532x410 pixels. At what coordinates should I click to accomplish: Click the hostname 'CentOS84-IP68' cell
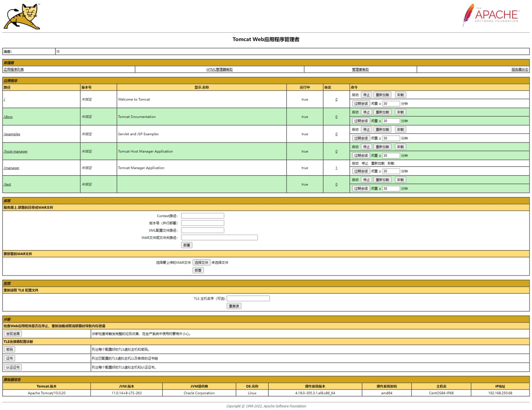(441, 393)
